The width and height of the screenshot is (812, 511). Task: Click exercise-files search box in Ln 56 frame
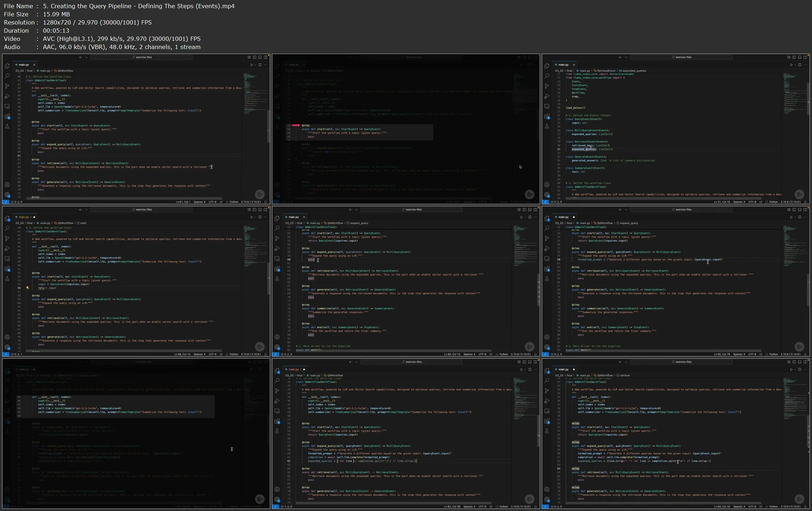(x=142, y=210)
